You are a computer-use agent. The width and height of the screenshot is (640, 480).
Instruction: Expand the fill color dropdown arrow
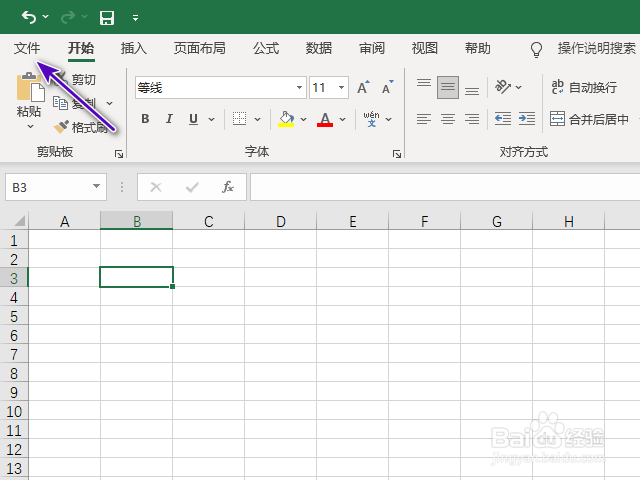click(x=303, y=119)
